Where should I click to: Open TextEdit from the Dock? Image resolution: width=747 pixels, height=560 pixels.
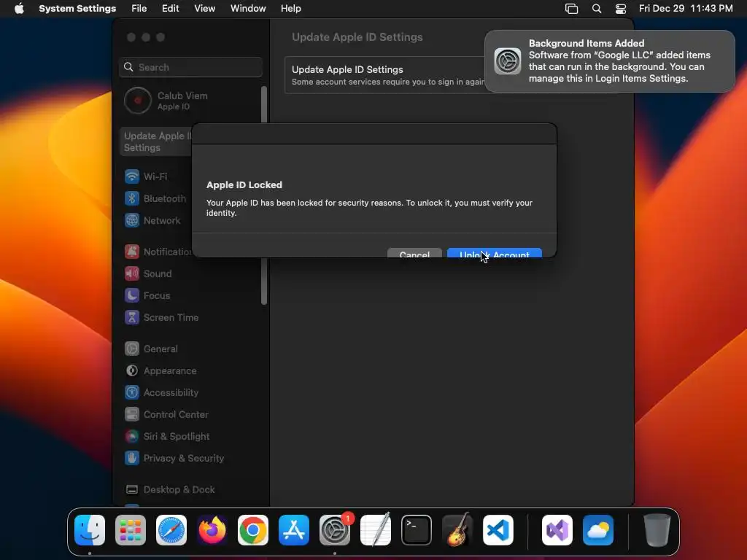click(x=376, y=529)
